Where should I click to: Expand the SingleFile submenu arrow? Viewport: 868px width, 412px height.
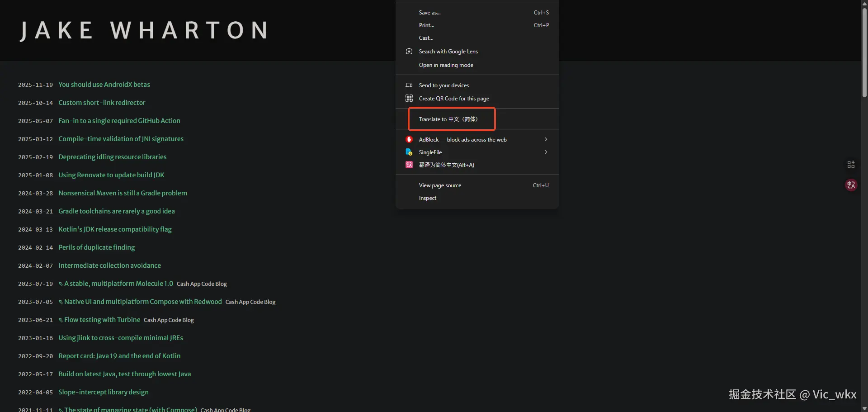tap(546, 152)
